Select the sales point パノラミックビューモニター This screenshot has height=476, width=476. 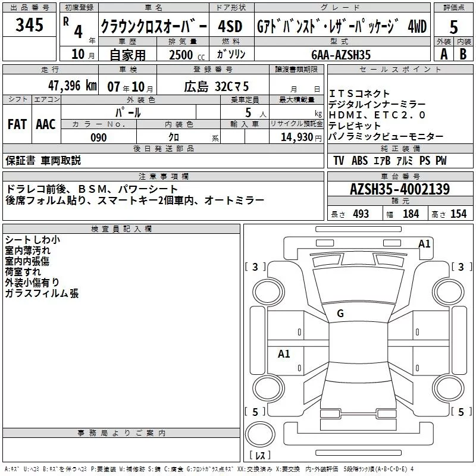(386, 137)
